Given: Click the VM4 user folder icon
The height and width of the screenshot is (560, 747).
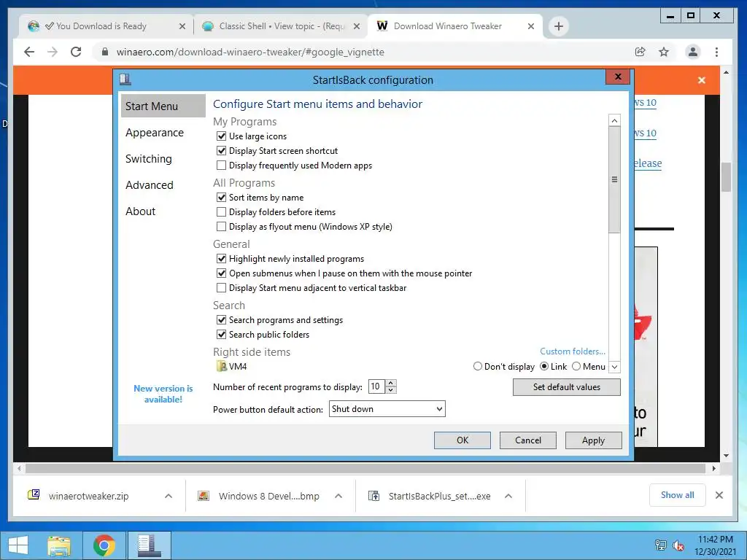Looking at the screenshot, I should point(222,366).
